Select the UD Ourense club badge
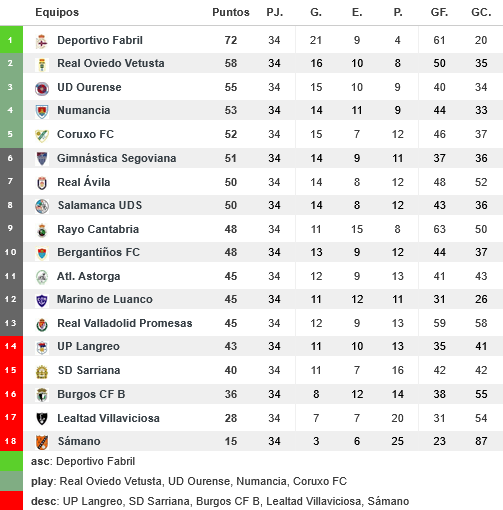 (x=42, y=88)
